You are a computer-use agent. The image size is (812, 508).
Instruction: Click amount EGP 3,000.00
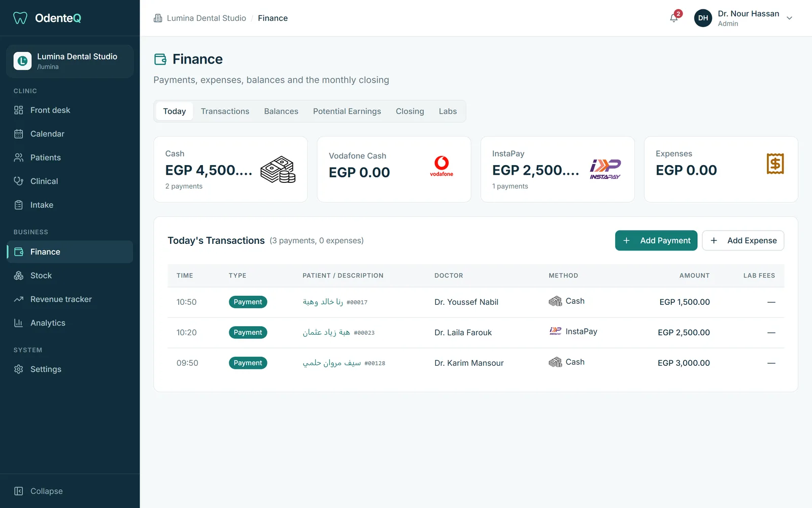coord(684,363)
